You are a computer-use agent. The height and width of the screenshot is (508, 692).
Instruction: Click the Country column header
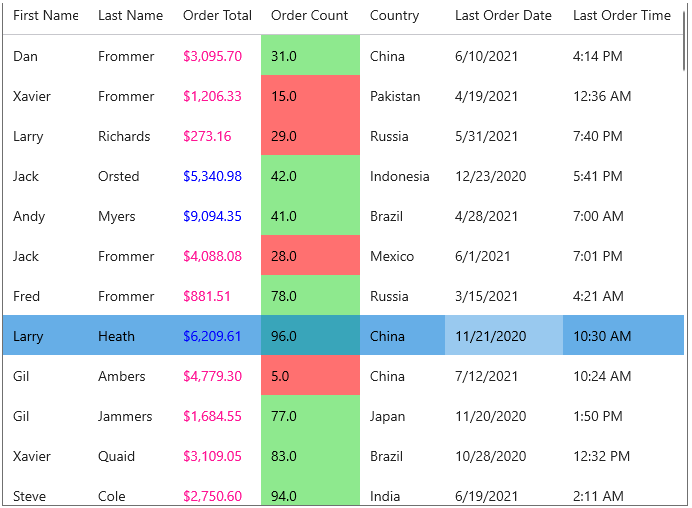click(394, 16)
